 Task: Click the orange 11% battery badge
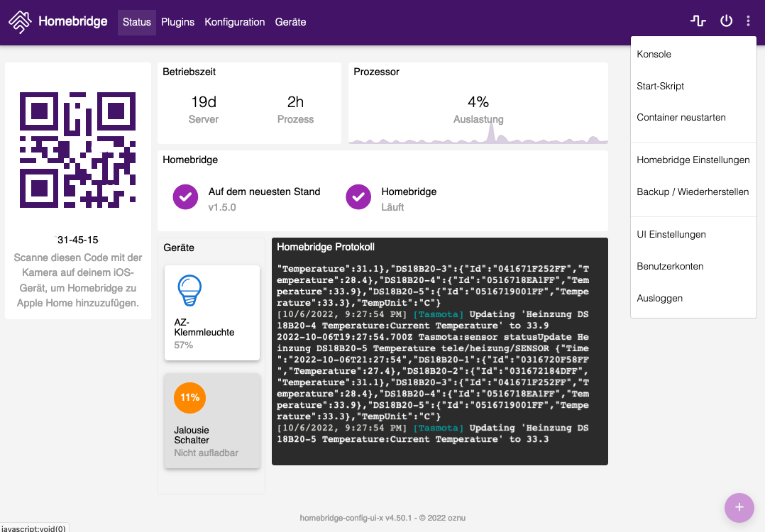pos(189,397)
